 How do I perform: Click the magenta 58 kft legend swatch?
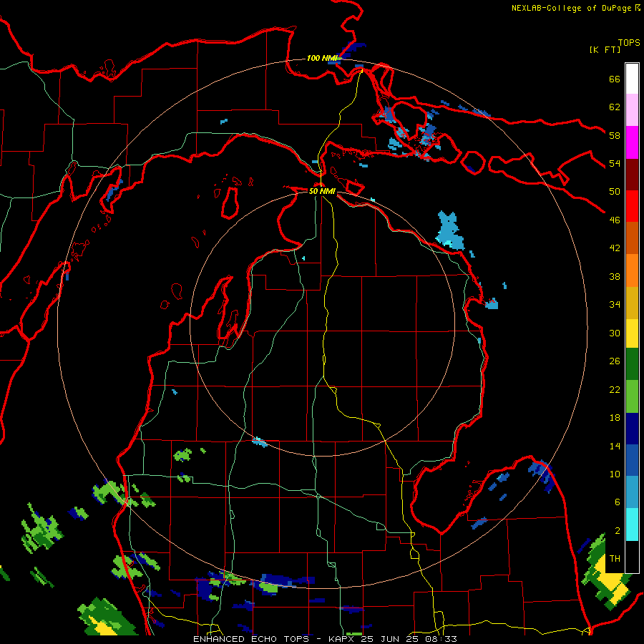[x=632, y=142]
